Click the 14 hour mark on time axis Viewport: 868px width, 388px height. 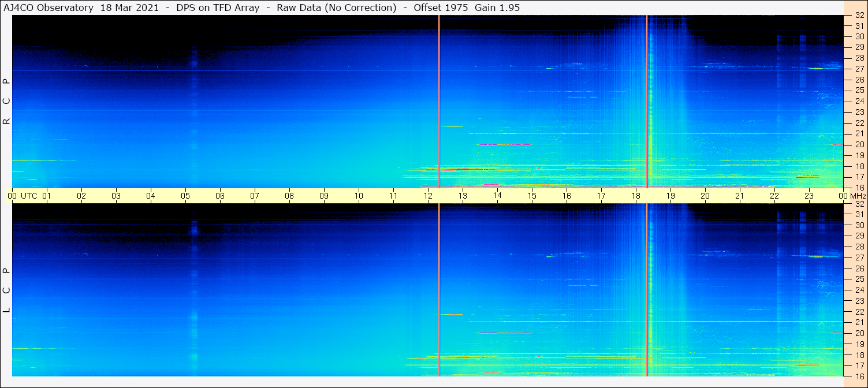pos(497,196)
